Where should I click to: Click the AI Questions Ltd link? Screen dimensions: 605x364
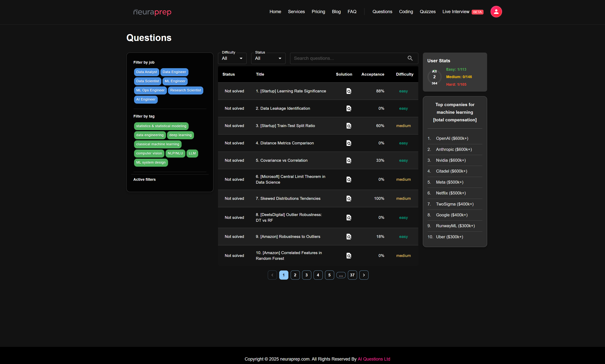pos(374,359)
